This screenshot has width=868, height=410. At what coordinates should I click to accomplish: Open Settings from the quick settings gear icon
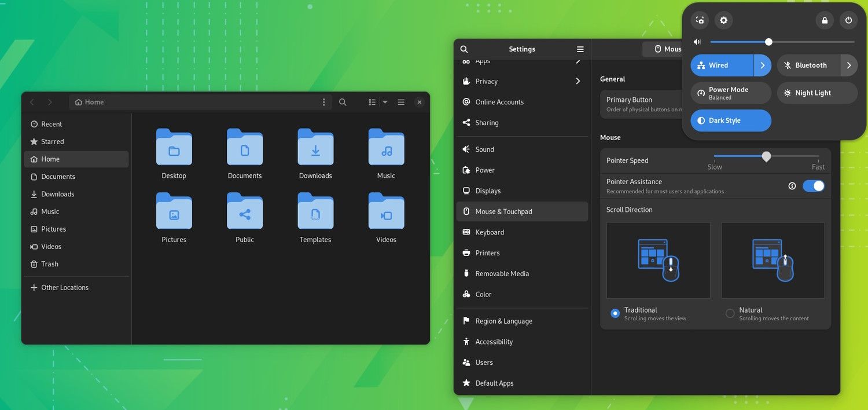pyautogui.click(x=723, y=20)
